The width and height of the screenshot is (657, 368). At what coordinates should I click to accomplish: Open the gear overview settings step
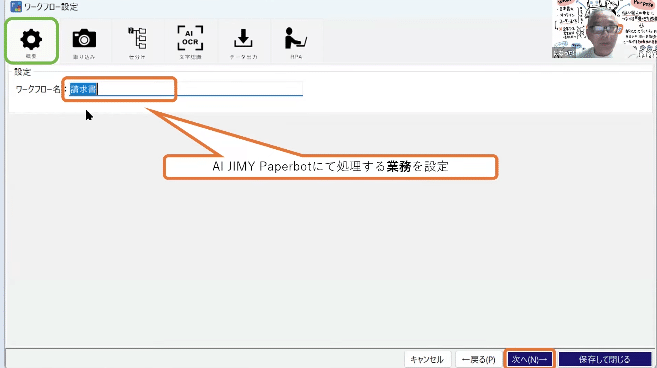click(x=31, y=41)
